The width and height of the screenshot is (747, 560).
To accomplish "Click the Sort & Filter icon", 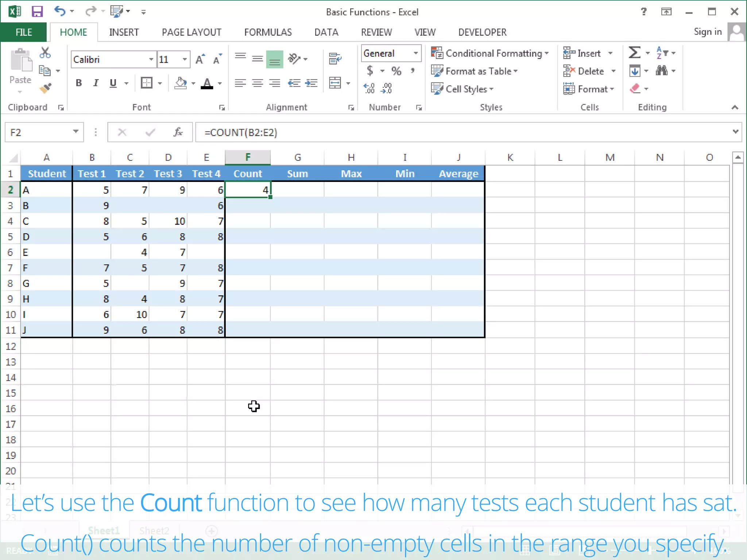I will pos(662,53).
